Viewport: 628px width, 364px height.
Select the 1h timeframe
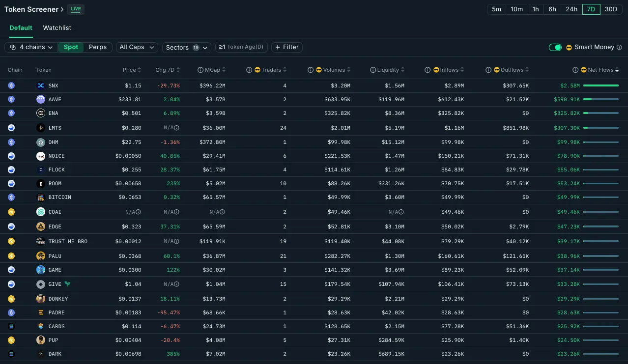pyautogui.click(x=536, y=9)
